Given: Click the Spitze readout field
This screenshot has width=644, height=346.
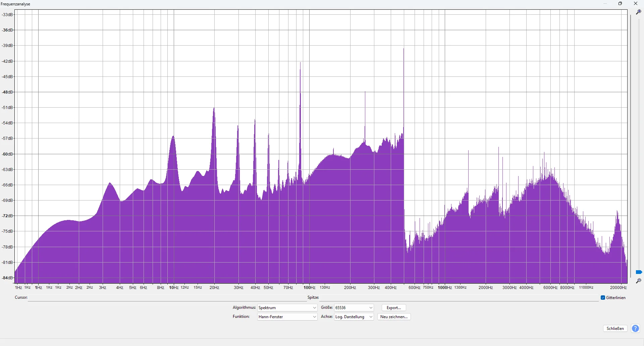Looking at the screenshot, I should click(459, 298).
